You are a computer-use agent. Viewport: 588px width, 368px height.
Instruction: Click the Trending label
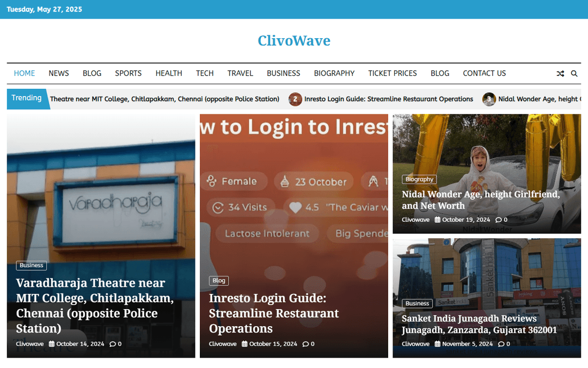pyautogui.click(x=27, y=98)
